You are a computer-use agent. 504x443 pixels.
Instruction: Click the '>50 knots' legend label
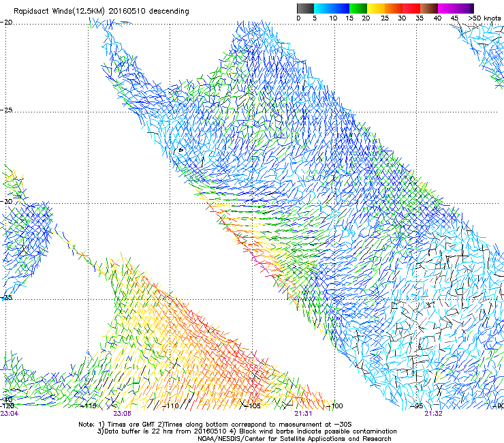[x=484, y=18]
